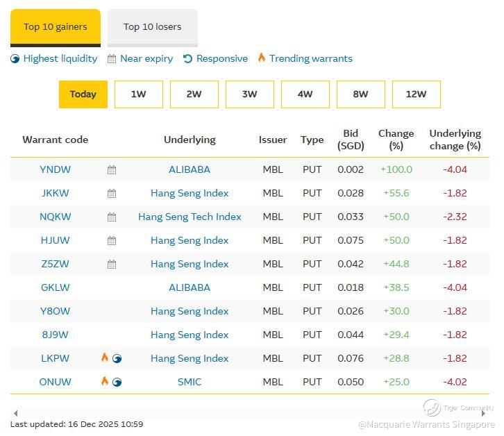Open warrant code LKPW

click(x=56, y=358)
